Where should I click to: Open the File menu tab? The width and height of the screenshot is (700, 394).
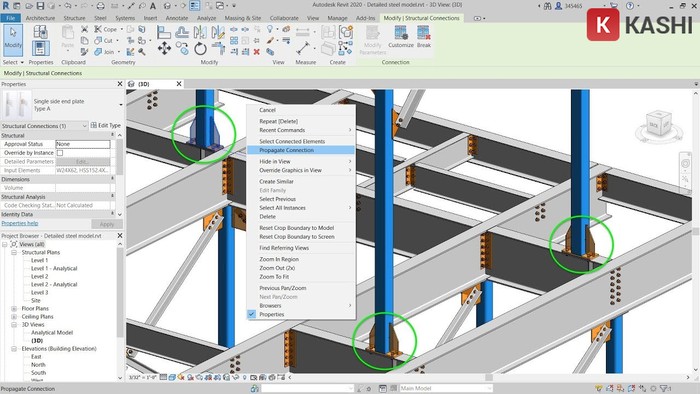click(x=11, y=18)
